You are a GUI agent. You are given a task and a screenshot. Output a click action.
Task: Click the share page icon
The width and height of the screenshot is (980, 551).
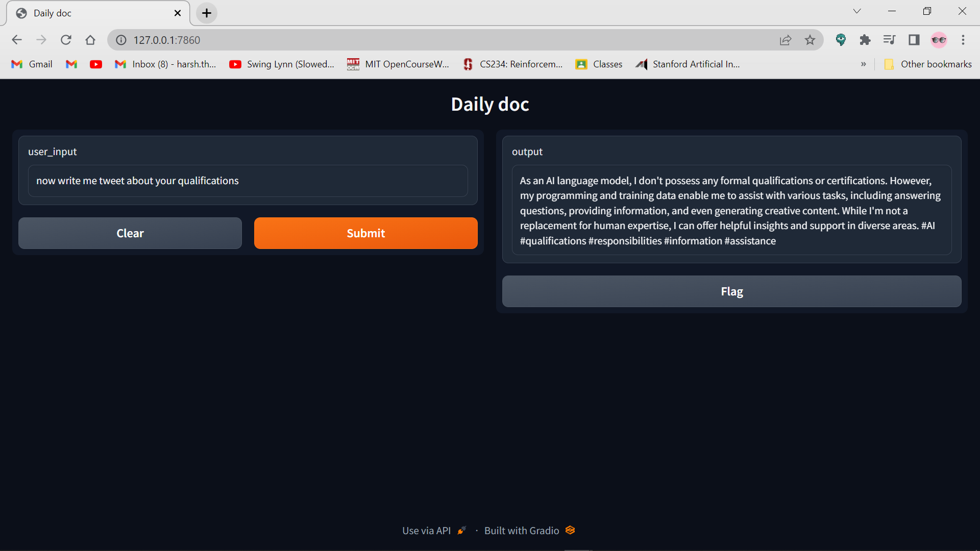786,40
